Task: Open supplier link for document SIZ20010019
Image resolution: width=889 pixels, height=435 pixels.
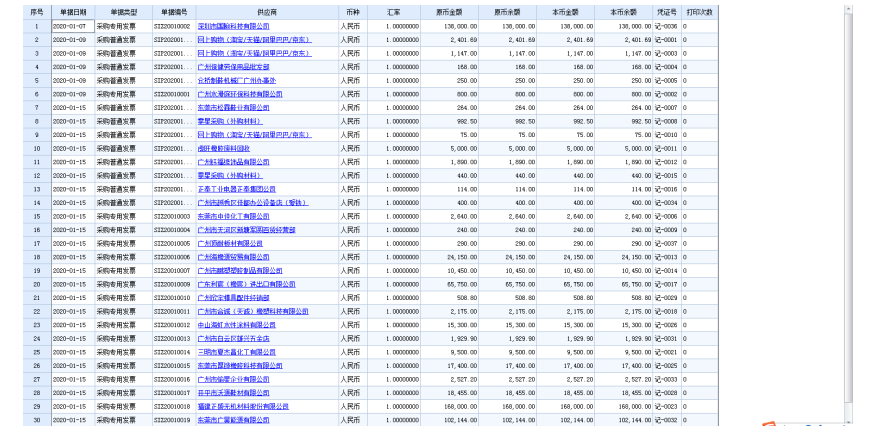Action: pyautogui.click(x=234, y=420)
